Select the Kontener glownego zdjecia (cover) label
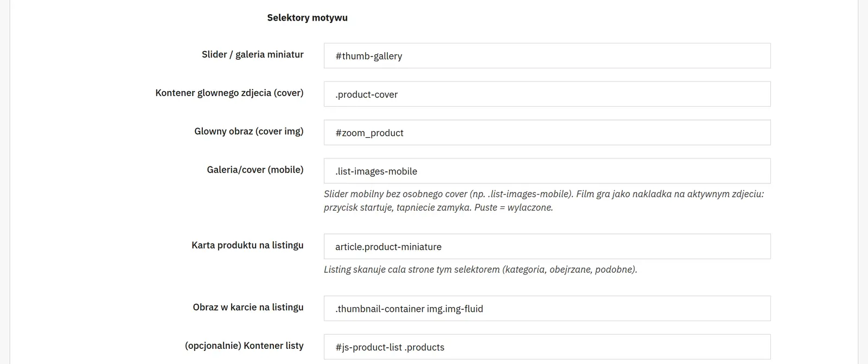 point(229,93)
